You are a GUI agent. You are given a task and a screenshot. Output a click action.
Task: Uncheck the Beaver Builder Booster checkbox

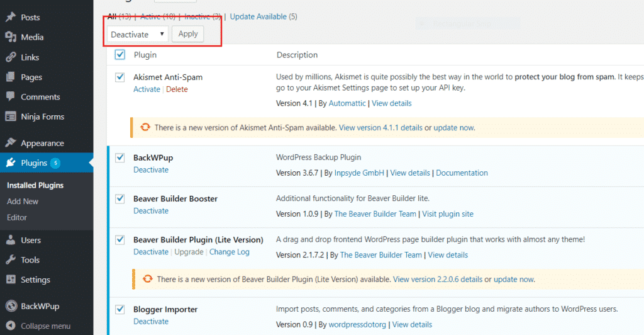click(x=119, y=198)
